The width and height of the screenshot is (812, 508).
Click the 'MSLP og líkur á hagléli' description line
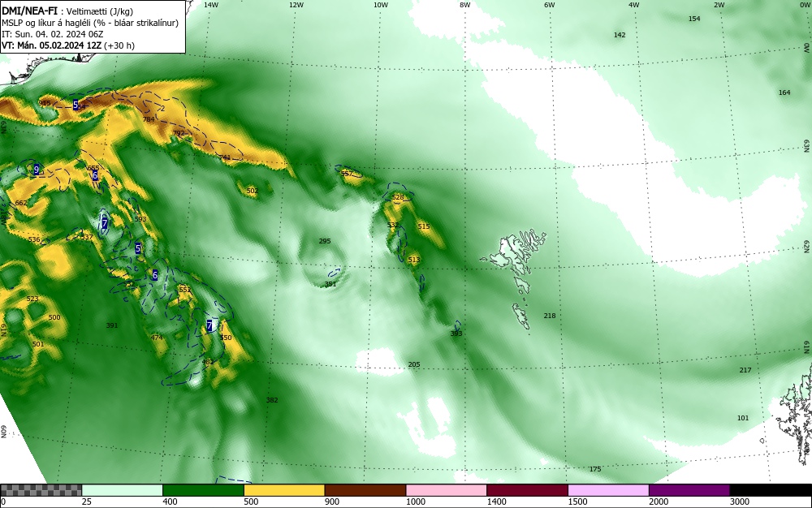[x=90, y=23]
